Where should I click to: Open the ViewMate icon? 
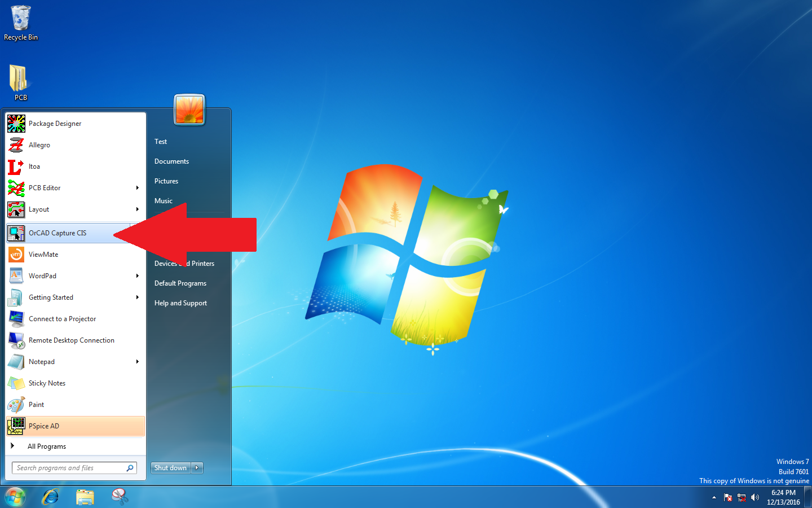pyautogui.click(x=16, y=255)
